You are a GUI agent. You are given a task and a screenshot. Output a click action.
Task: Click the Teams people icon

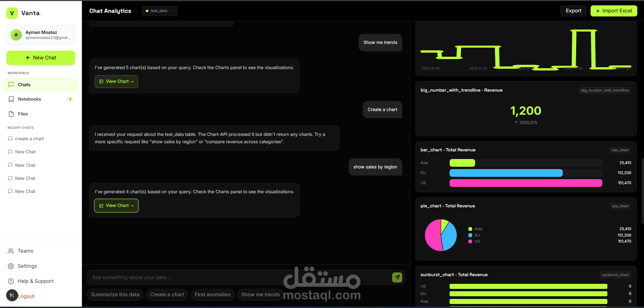pyautogui.click(x=11, y=251)
